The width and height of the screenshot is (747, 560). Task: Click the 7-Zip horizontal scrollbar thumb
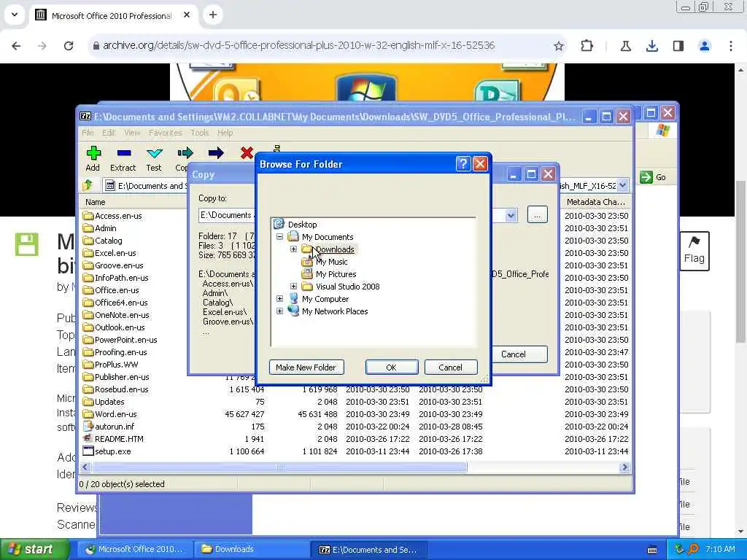pos(279,467)
